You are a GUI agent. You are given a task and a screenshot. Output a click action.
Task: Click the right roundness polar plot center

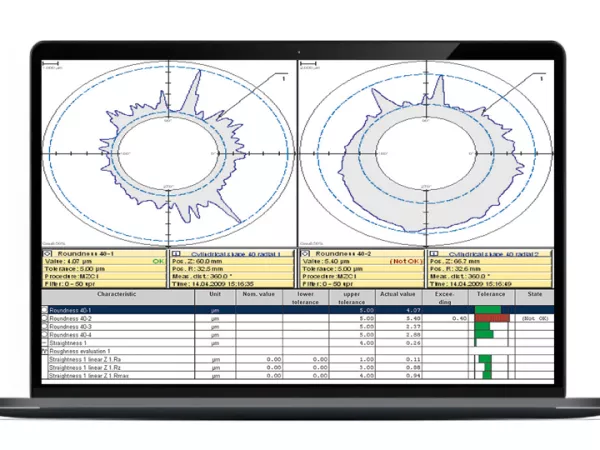click(427, 152)
